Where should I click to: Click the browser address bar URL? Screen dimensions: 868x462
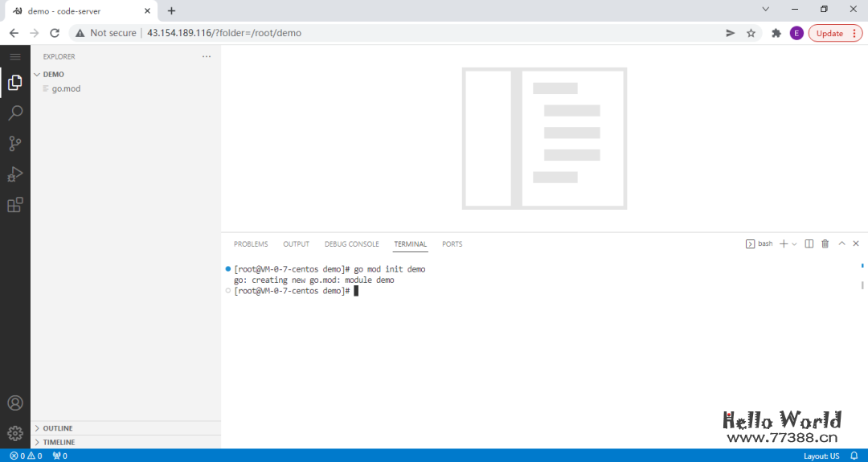click(x=223, y=33)
